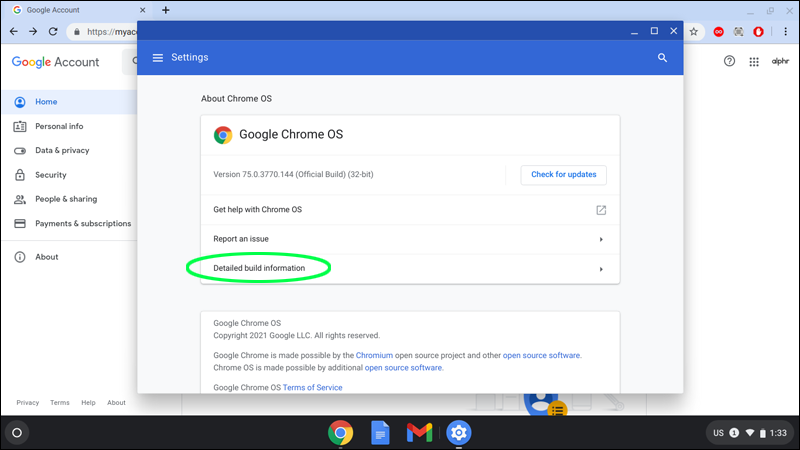Click the Settings gear icon in shelf
Image resolution: width=800 pixels, height=450 pixels.
tap(459, 433)
